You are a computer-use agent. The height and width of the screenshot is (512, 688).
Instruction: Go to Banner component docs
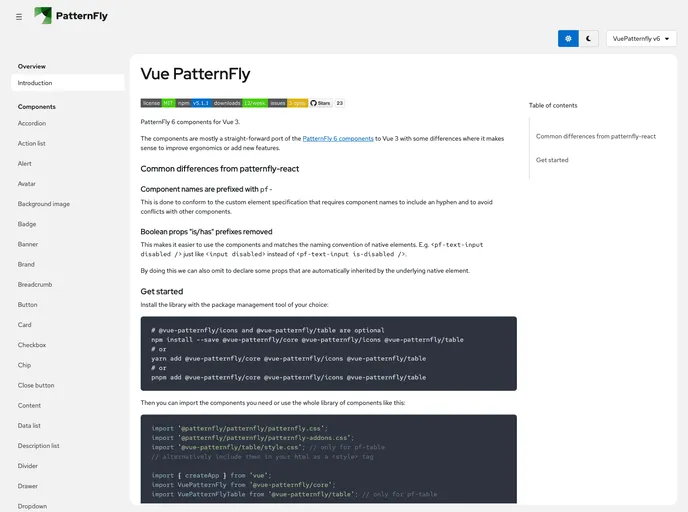click(x=28, y=244)
